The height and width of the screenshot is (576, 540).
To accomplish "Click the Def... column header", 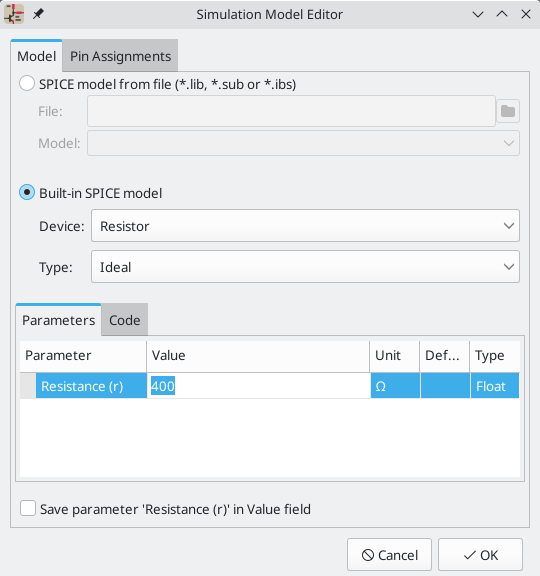I will point(445,356).
